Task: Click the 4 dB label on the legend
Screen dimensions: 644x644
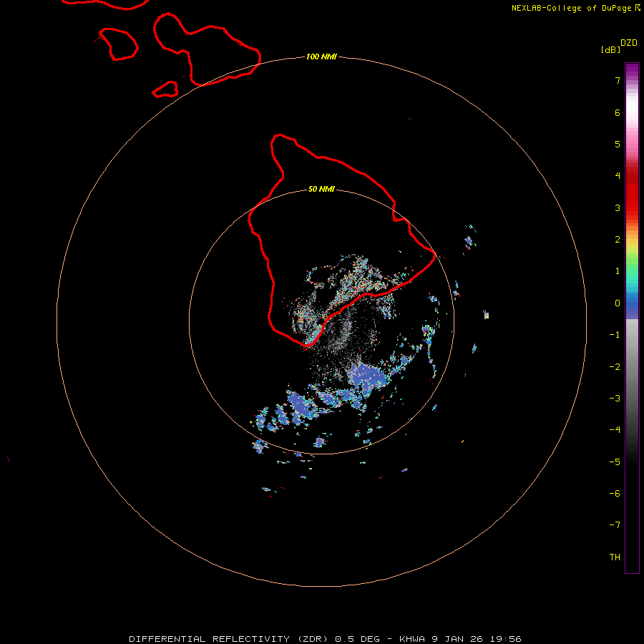Action: click(x=618, y=176)
